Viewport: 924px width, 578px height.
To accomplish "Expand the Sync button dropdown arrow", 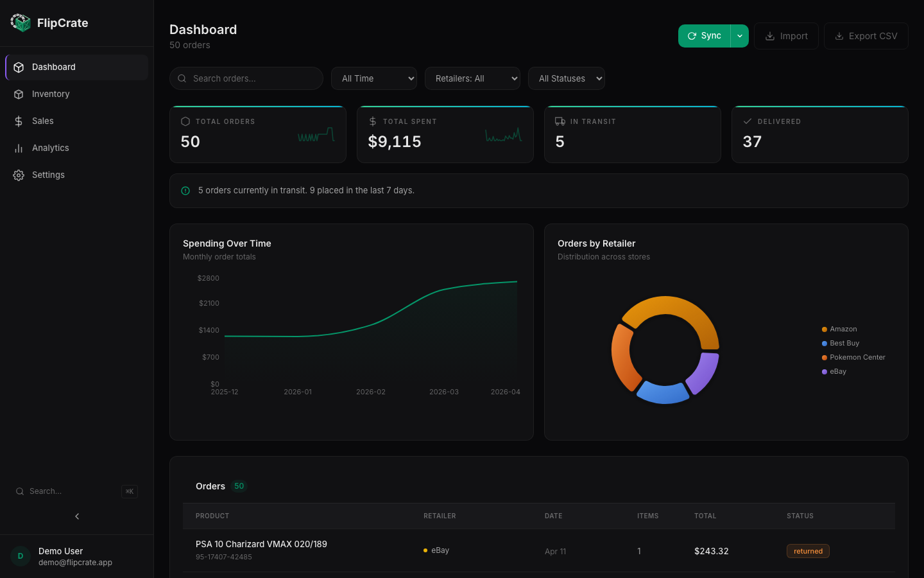I will pyautogui.click(x=739, y=36).
